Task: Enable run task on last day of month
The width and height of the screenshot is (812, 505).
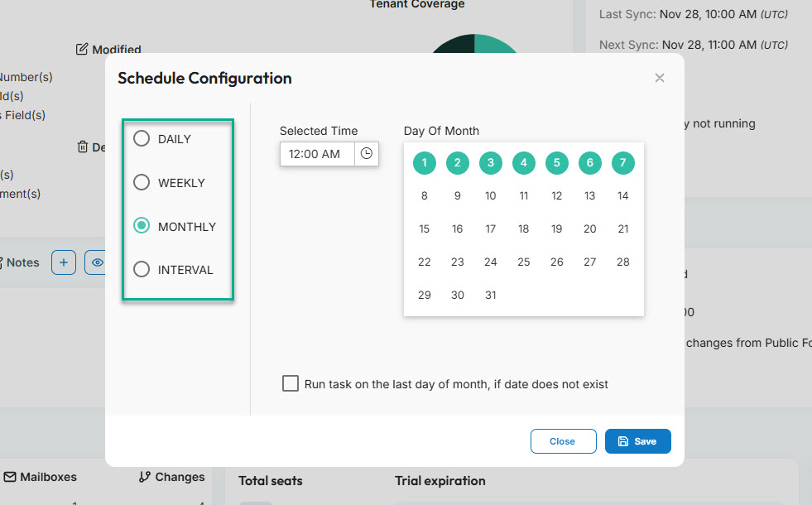Action: tap(290, 383)
